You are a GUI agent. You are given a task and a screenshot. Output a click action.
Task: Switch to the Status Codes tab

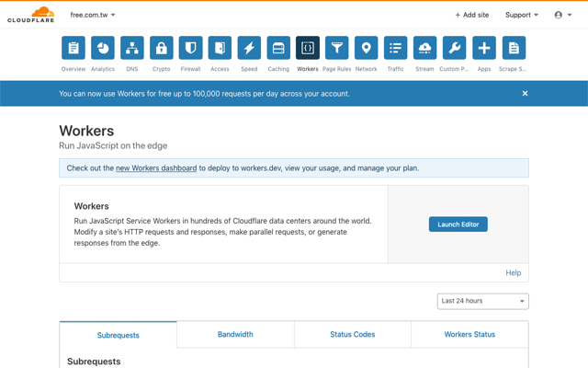coord(353,334)
